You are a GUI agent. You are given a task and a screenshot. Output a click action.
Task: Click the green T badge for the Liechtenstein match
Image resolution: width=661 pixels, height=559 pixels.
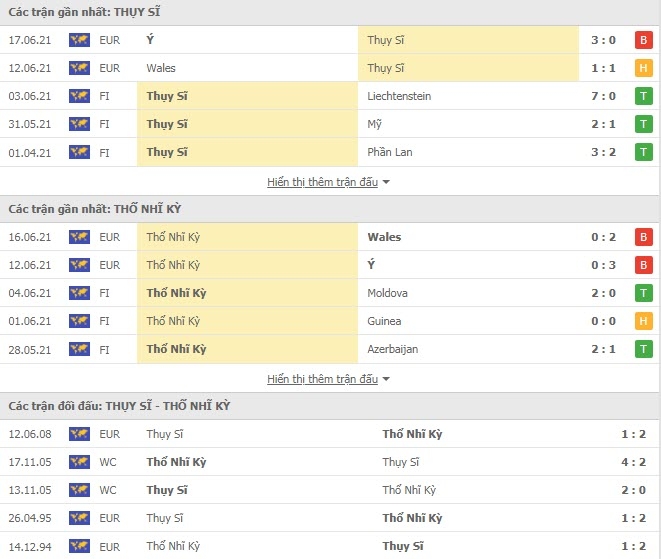643,96
